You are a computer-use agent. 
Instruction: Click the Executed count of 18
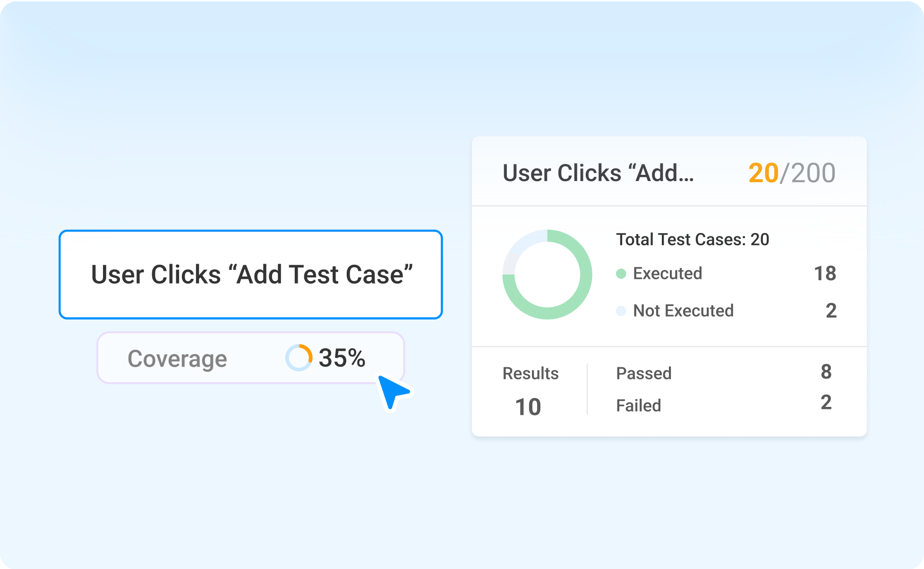(x=825, y=274)
